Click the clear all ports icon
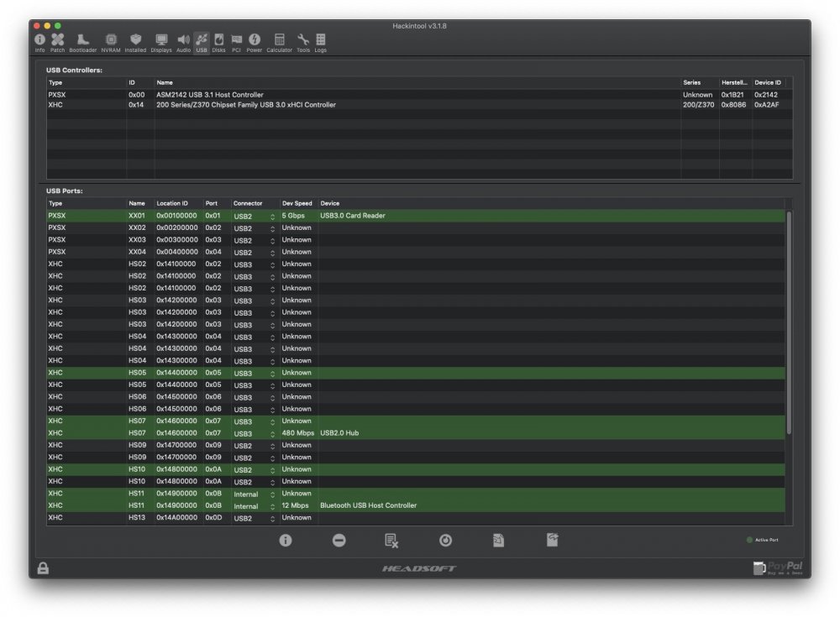The width and height of the screenshot is (840, 617). tap(391, 541)
